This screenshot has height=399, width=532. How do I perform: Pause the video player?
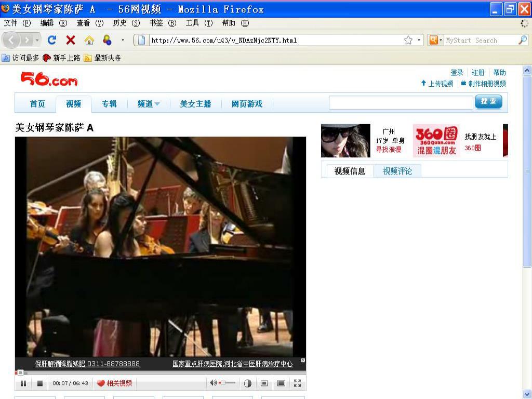coord(23,383)
